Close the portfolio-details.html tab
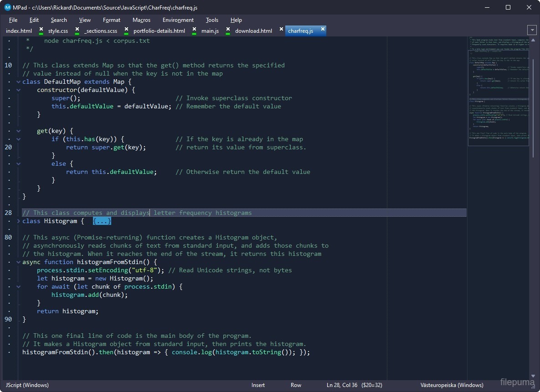 [x=194, y=30]
